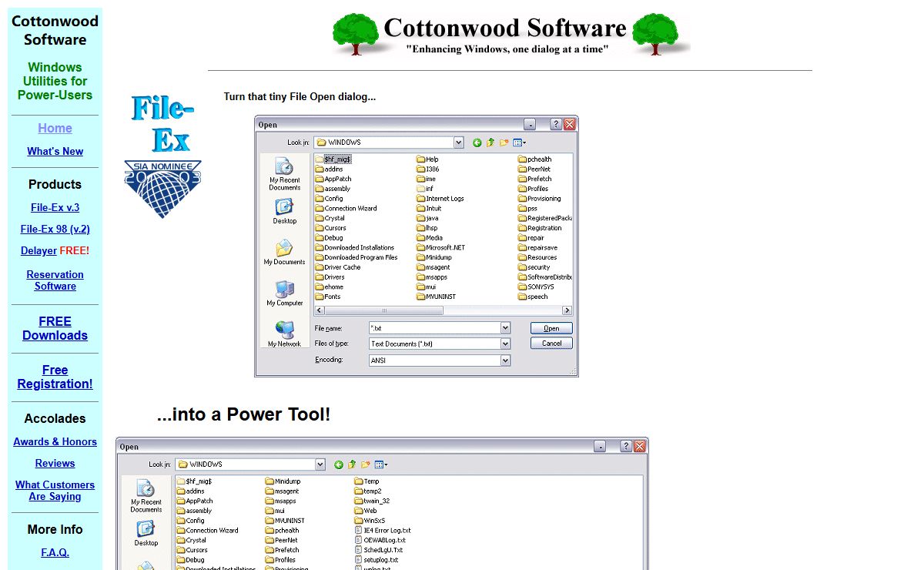The height and width of the screenshot is (570, 924).
Task: Click the Back arrow in the large Open dialog
Action: (x=339, y=464)
